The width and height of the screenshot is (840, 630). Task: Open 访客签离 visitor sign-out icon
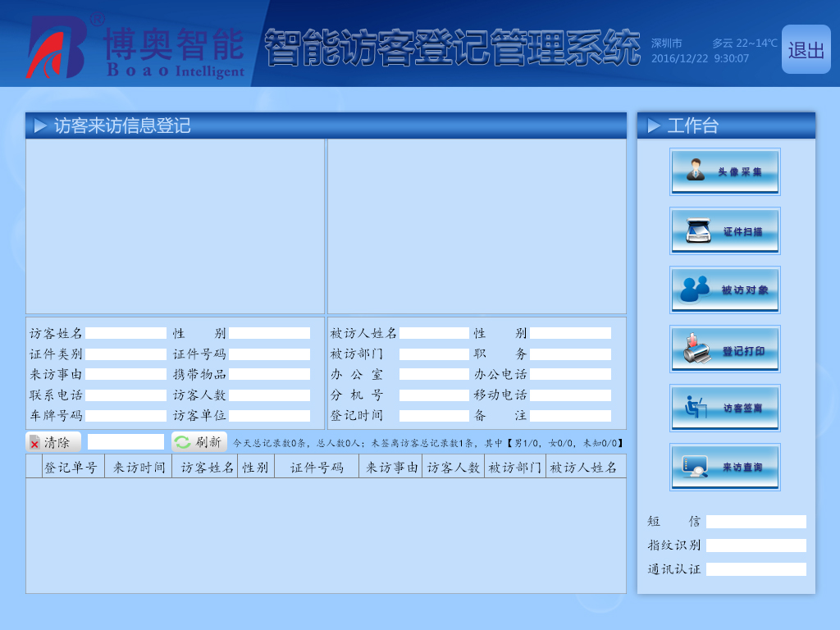tap(724, 408)
